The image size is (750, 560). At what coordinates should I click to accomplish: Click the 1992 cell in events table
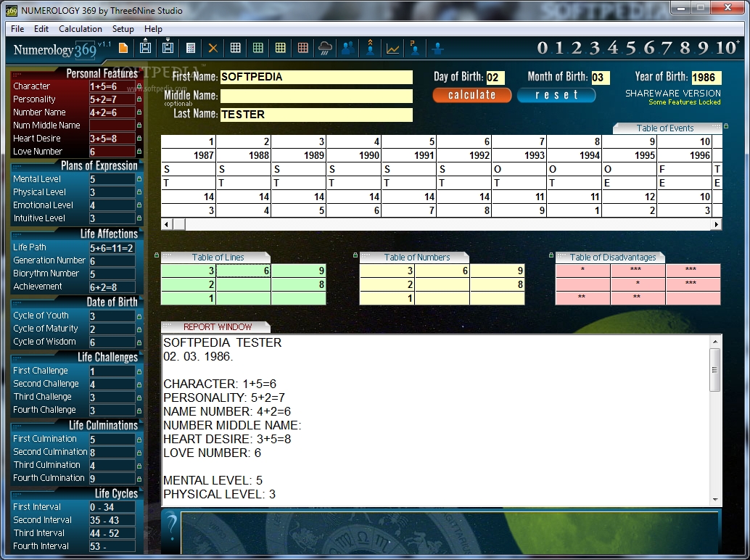tap(463, 155)
